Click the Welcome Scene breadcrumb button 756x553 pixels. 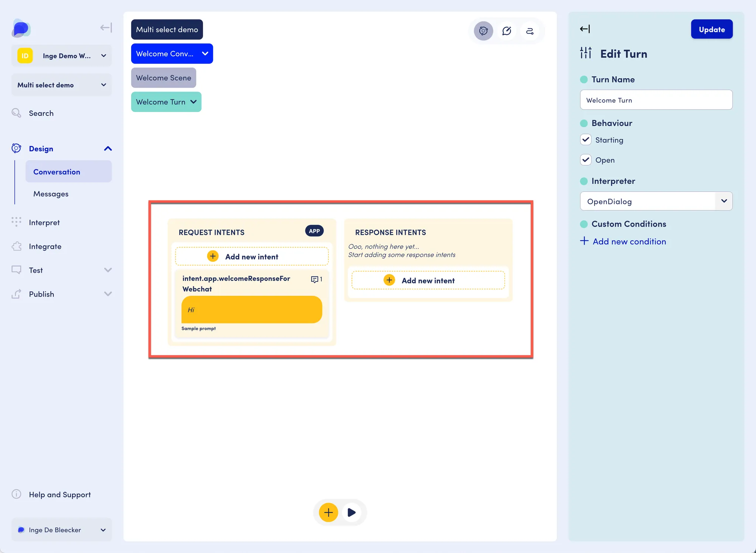tap(163, 78)
